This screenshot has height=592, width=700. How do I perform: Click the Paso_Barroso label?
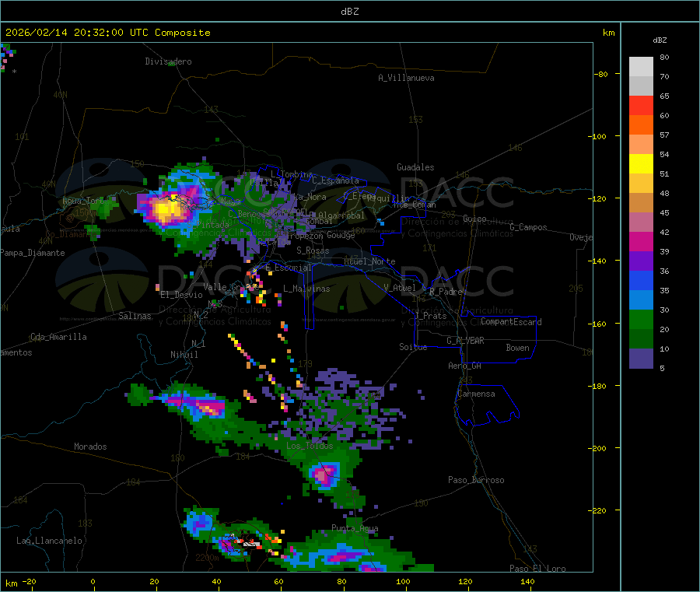click(x=476, y=480)
